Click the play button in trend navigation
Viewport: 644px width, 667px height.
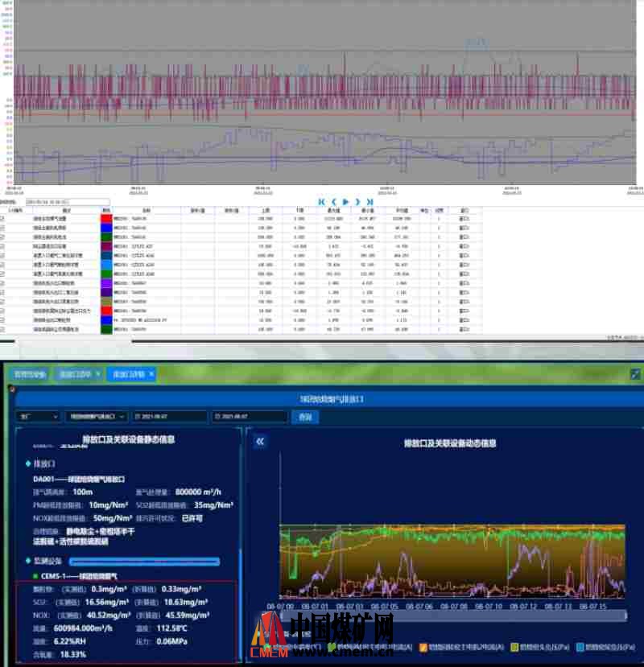click(x=345, y=202)
